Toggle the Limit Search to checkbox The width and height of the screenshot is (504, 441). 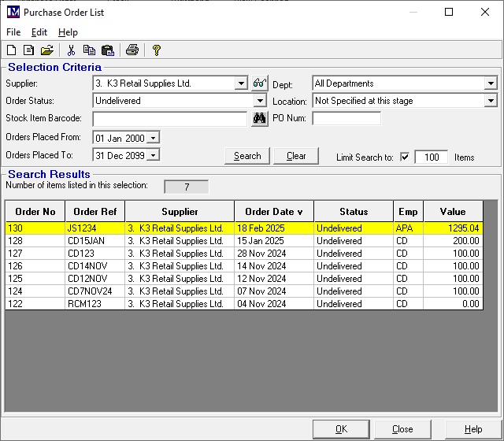click(405, 157)
